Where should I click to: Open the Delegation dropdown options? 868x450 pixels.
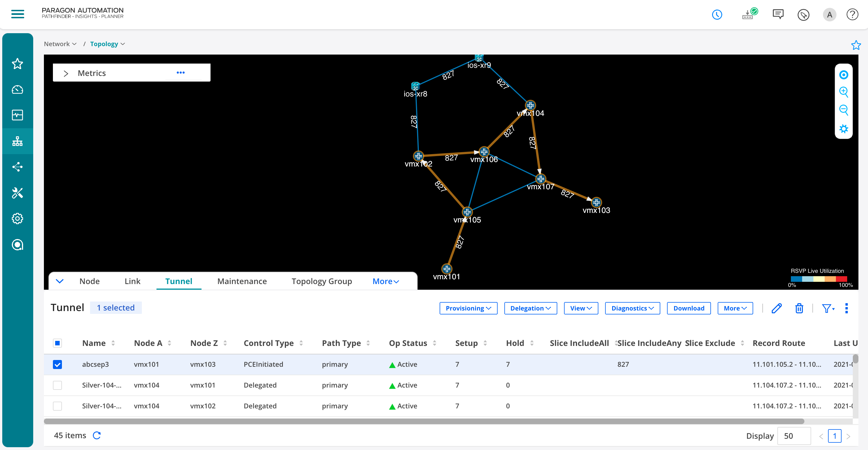click(529, 308)
